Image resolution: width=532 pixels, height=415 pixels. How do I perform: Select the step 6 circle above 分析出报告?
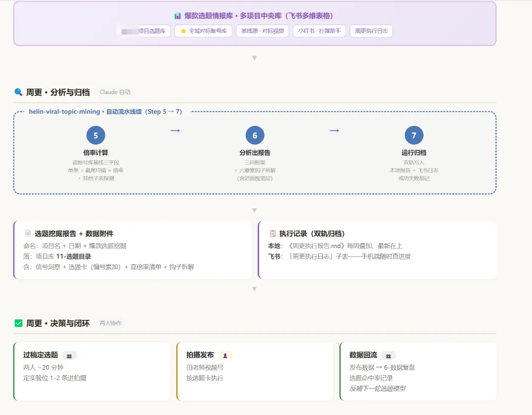255,135
